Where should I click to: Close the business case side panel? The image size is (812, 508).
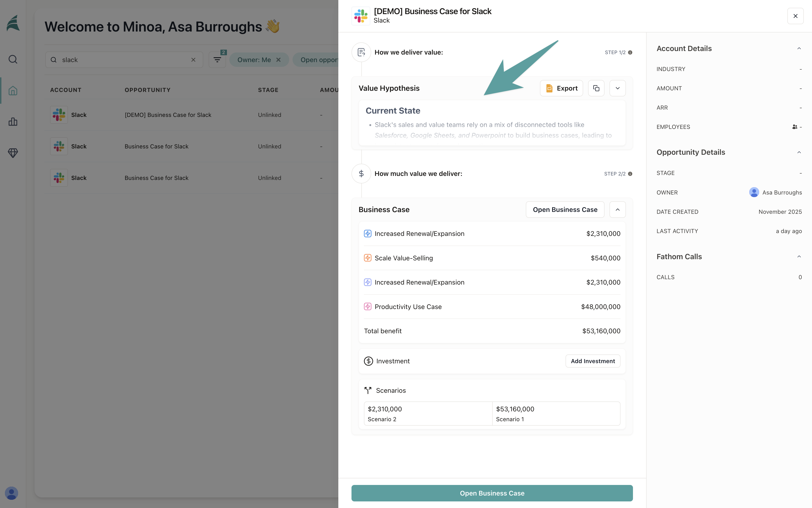pyautogui.click(x=795, y=16)
